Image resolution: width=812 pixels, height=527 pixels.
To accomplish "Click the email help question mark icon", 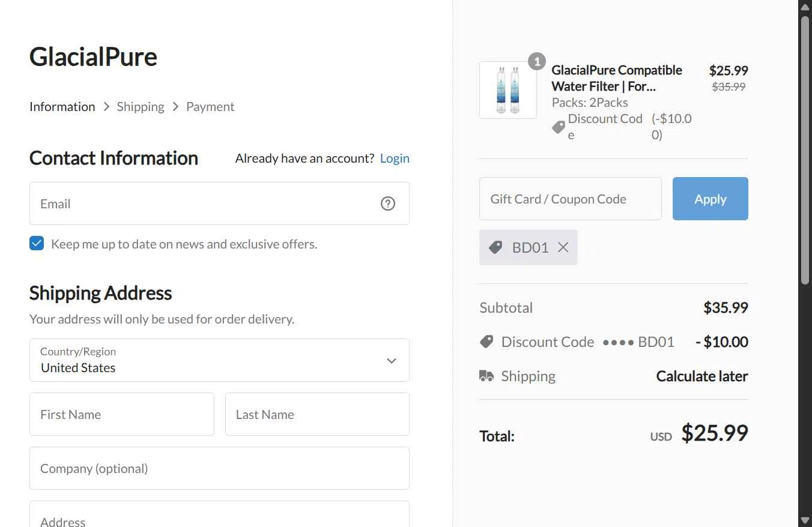I will [388, 203].
